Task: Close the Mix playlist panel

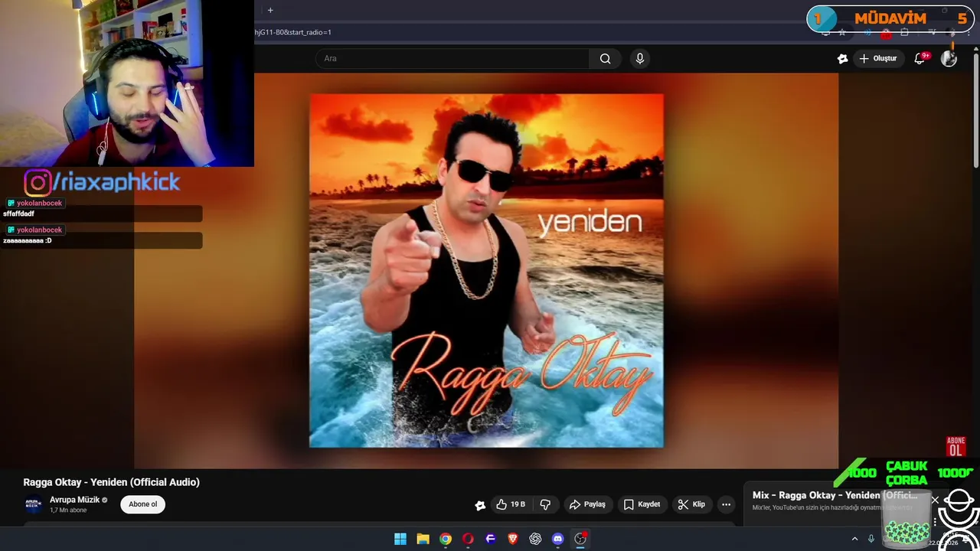Action: pos(935,500)
